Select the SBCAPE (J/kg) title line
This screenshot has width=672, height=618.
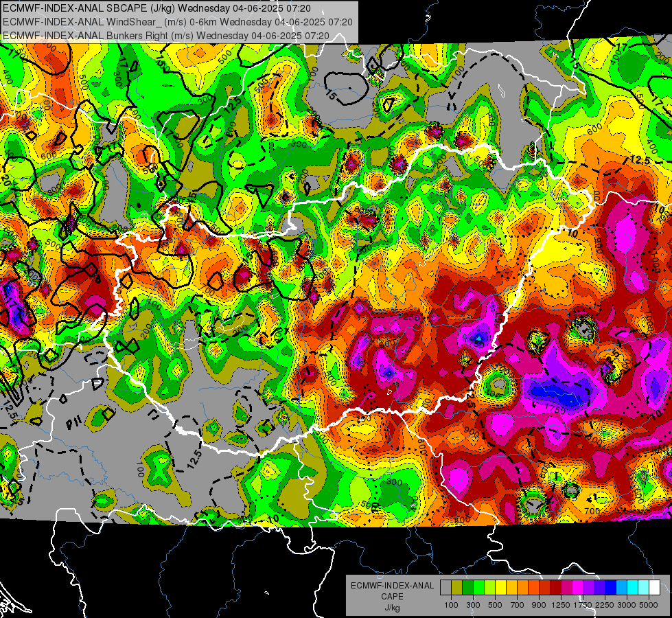pos(157,8)
